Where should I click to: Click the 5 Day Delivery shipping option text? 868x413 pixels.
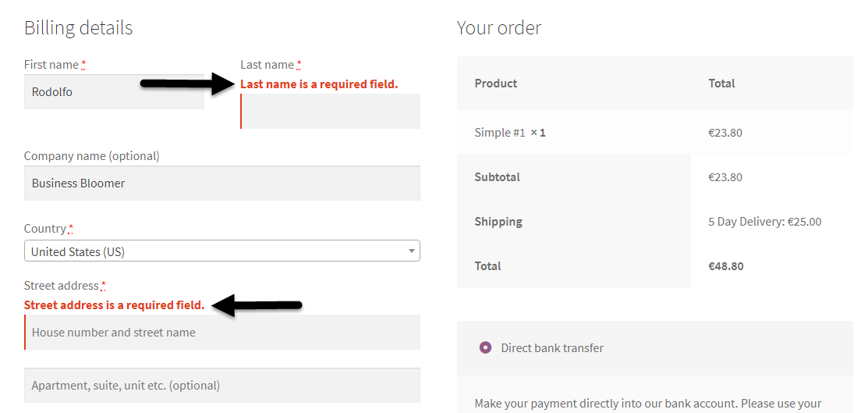pos(764,222)
